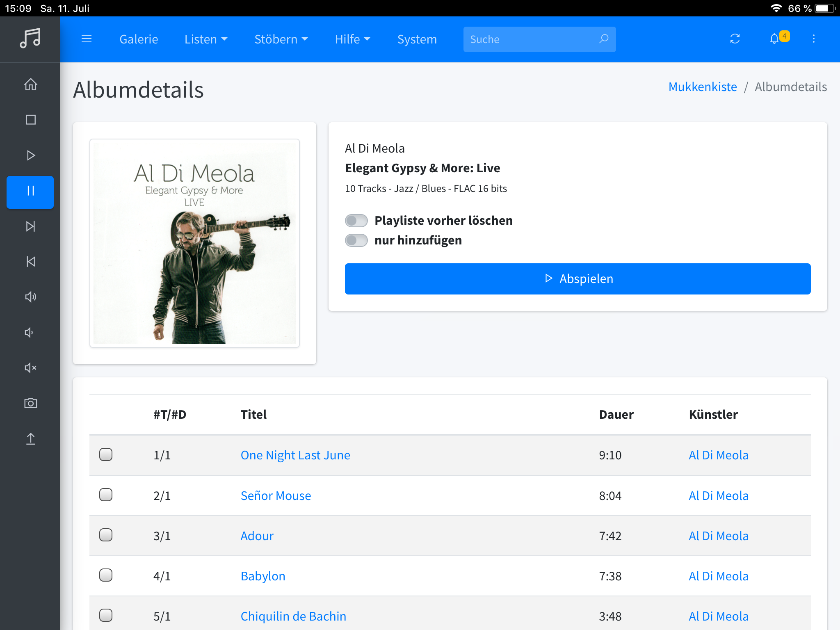Decrease volume with small speaker icon

[x=29, y=332]
